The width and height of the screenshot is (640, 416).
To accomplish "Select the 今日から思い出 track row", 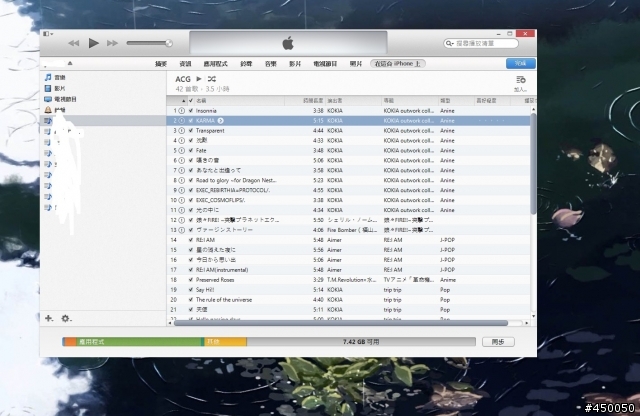I will pyautogui.click(x=349, y=260).
